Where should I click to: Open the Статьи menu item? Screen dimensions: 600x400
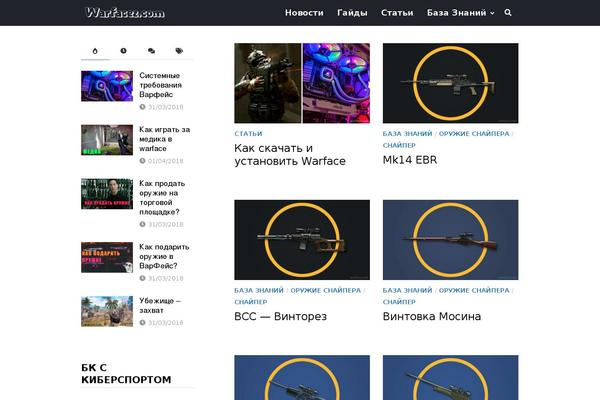397,13
